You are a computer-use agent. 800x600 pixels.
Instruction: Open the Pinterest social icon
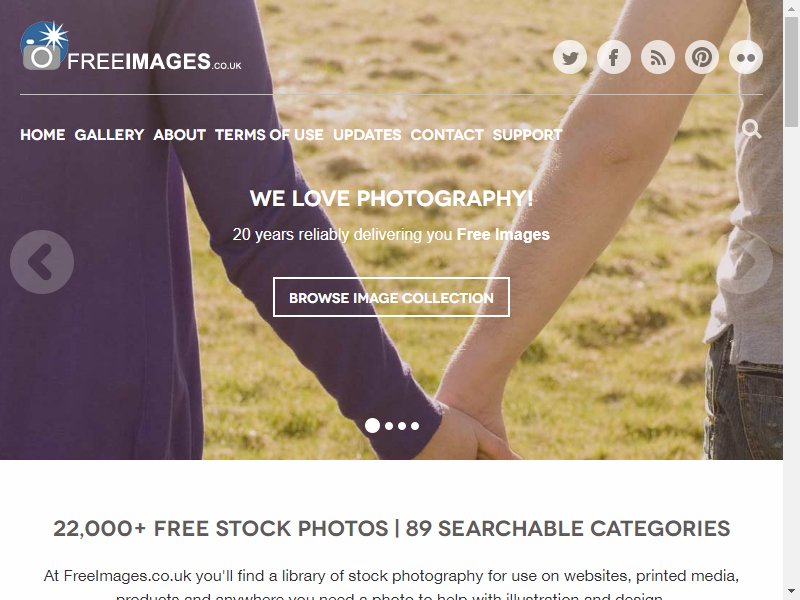point(702,57)
